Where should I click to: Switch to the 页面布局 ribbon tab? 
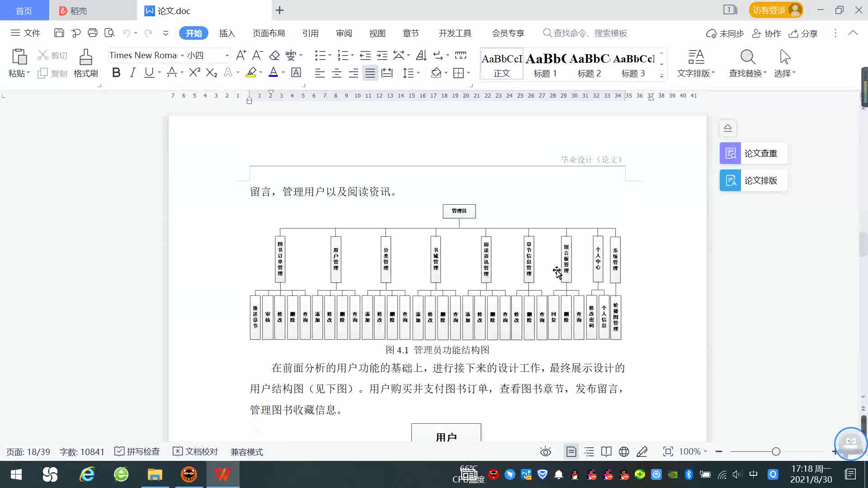(x=269, y=33)
